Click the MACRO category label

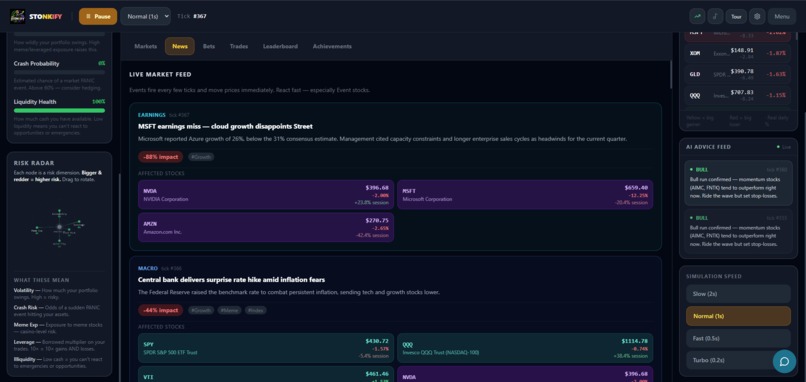click(148, 268)
